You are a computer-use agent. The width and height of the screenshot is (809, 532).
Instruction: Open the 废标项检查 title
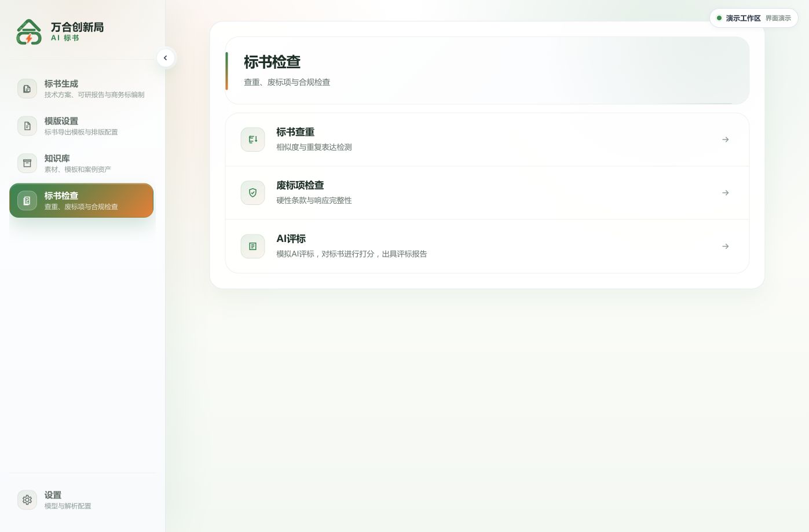pos(300,185)
